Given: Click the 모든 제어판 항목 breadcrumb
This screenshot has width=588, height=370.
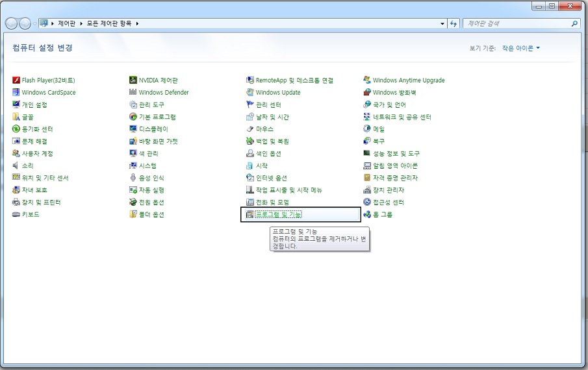Looking at the screenshot, I should (x=109, y=23).
